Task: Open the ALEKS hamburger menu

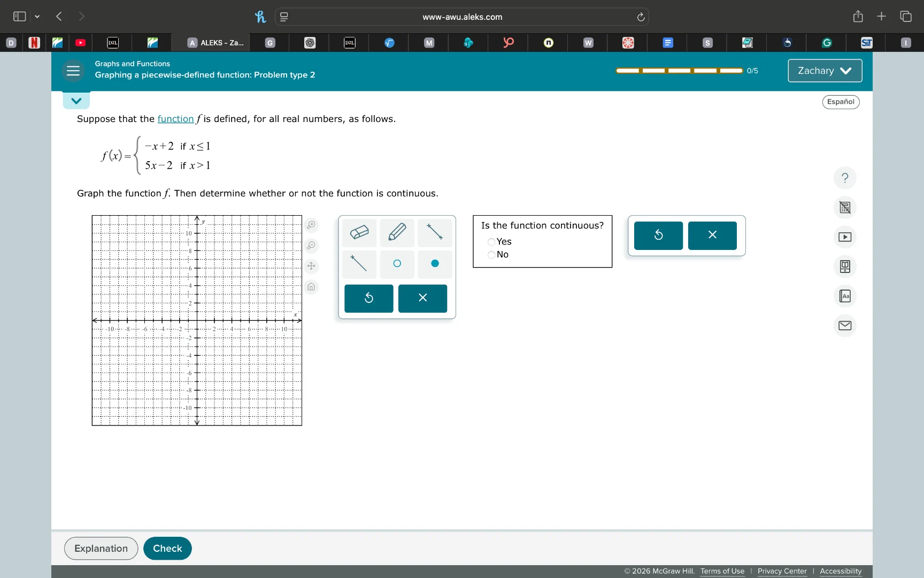Action: tap(73, 71)
